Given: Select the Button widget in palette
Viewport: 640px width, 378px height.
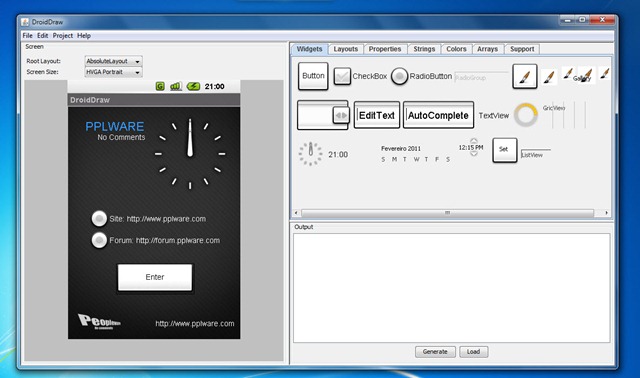Looking at the screenshot, I should tap(313, 76).
